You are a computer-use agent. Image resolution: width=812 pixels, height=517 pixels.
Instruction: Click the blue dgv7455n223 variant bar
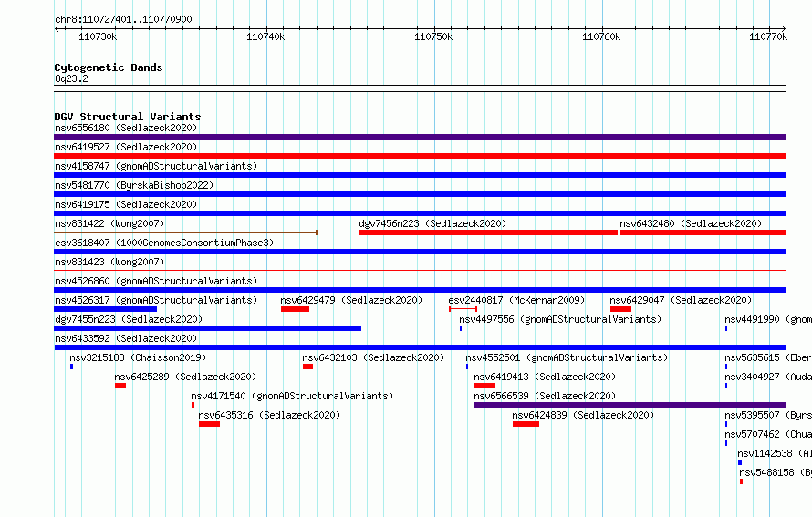208,328
